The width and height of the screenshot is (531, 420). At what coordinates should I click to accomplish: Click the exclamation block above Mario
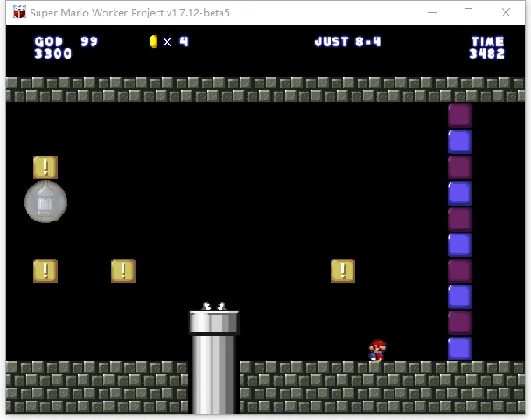pyautogui.click(x=343, y=271)
